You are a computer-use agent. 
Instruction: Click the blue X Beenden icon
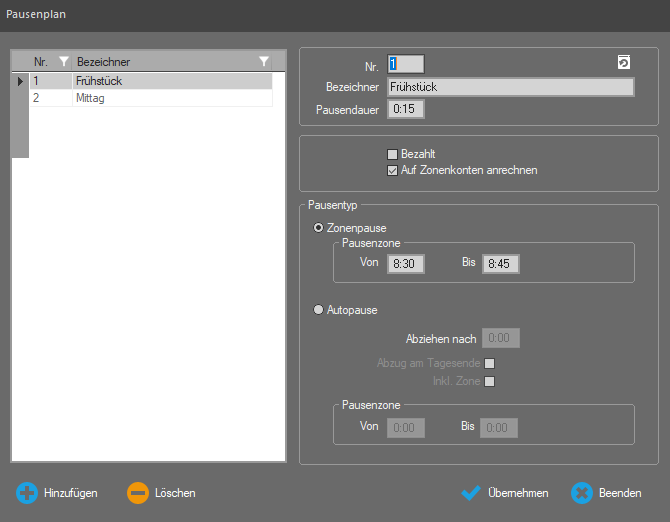coord(582,493)
